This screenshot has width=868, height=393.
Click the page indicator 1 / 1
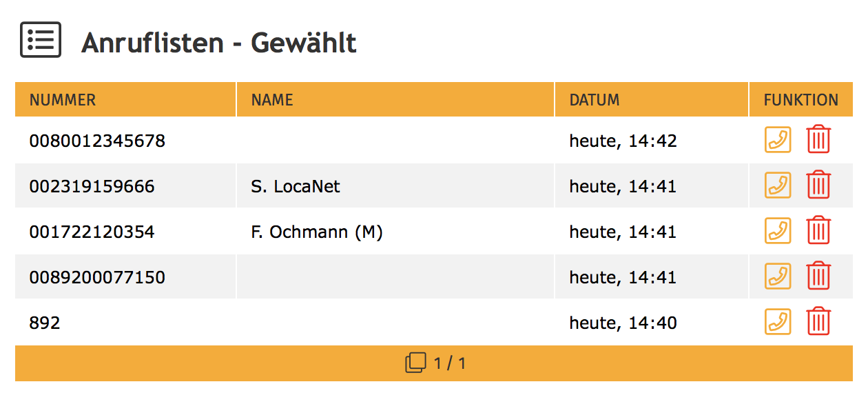(x=450, y=363)
